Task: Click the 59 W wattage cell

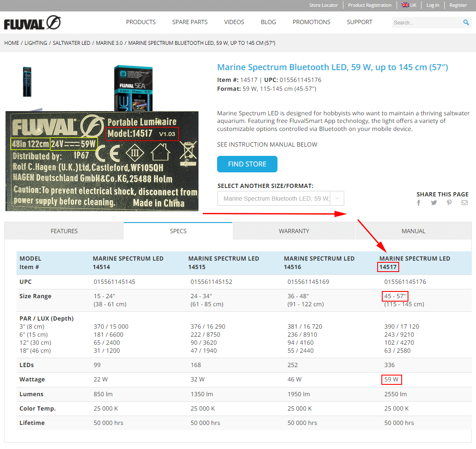Action: pyautogui.click(x=391, y=379)
